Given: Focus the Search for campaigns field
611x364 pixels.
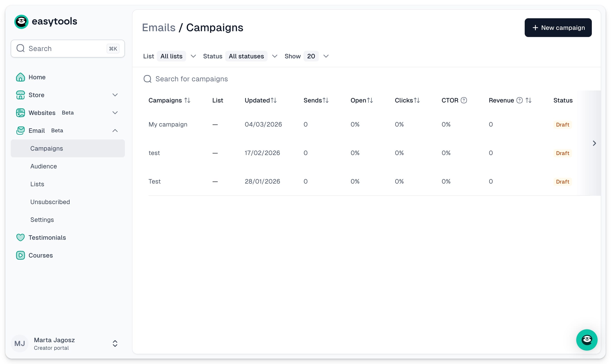Looking at the screenshot, I should pyautogui.click(x=192, y=79).
